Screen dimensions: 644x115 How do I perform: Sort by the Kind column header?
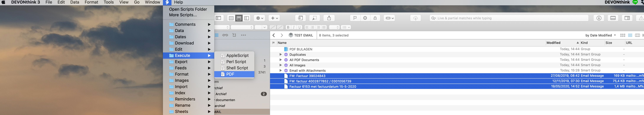click(592, 43)
